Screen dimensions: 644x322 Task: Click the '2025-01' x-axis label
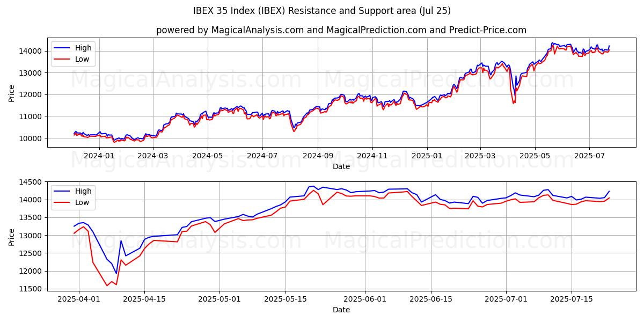(427, 156)
